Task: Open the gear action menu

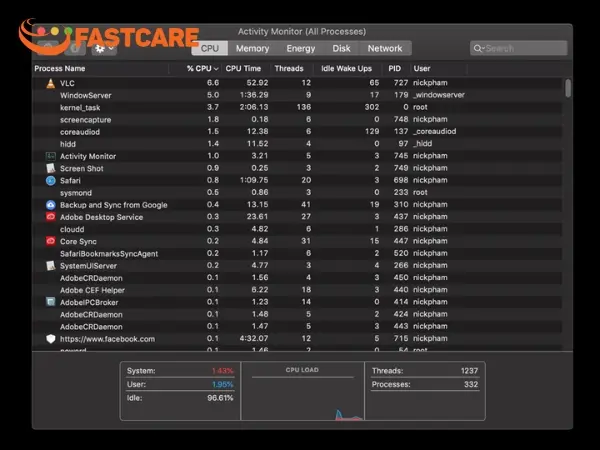Action: pos(104,49)
